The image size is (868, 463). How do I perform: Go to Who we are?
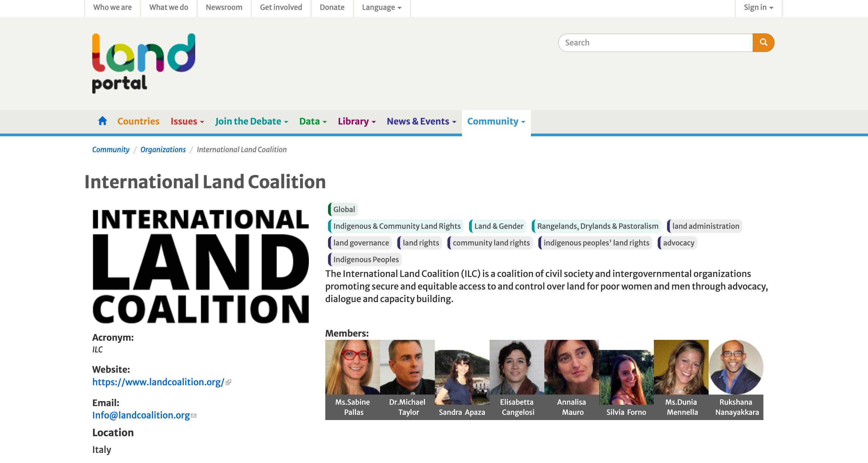pos(113,7)
